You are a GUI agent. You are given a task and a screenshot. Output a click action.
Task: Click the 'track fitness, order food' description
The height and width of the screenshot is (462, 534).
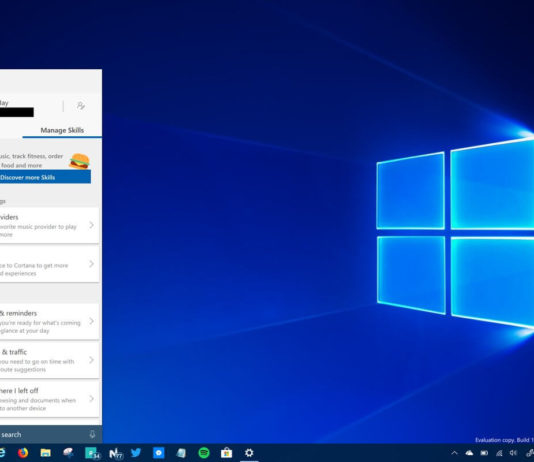[31, 161]
